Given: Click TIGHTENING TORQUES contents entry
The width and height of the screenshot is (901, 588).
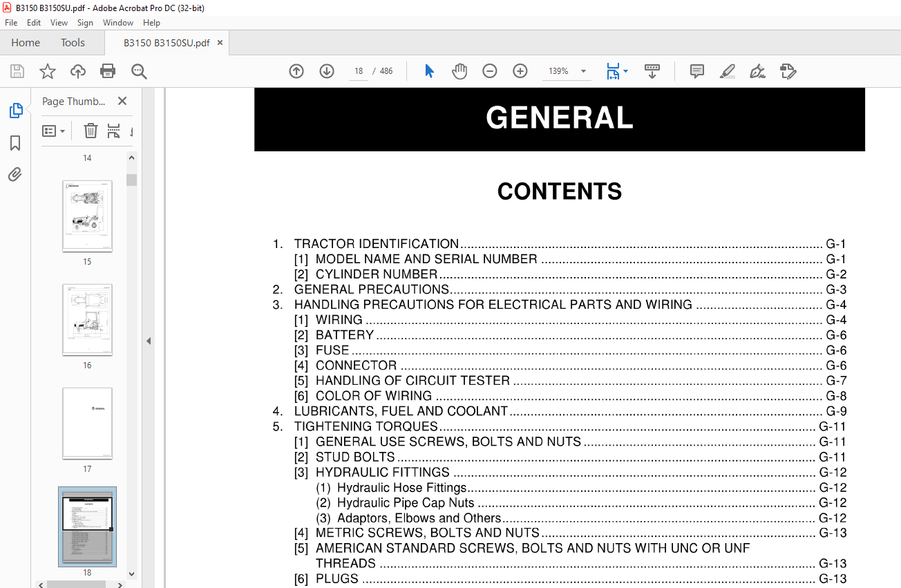Looking at the screenshot, I should tap(366, 426).
